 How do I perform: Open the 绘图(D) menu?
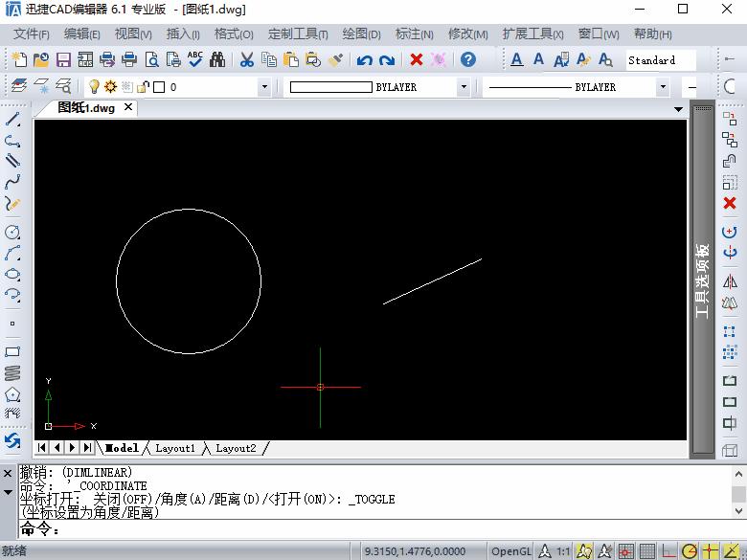click(361, 34)
